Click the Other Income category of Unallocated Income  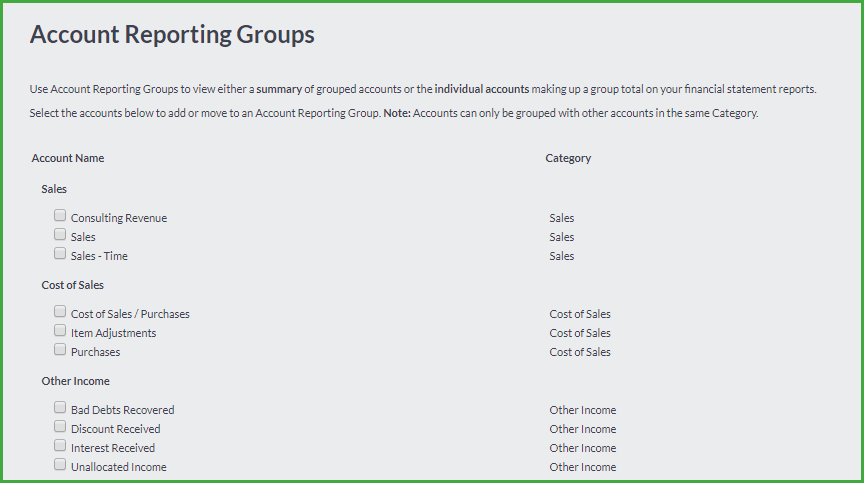(583, 467)
